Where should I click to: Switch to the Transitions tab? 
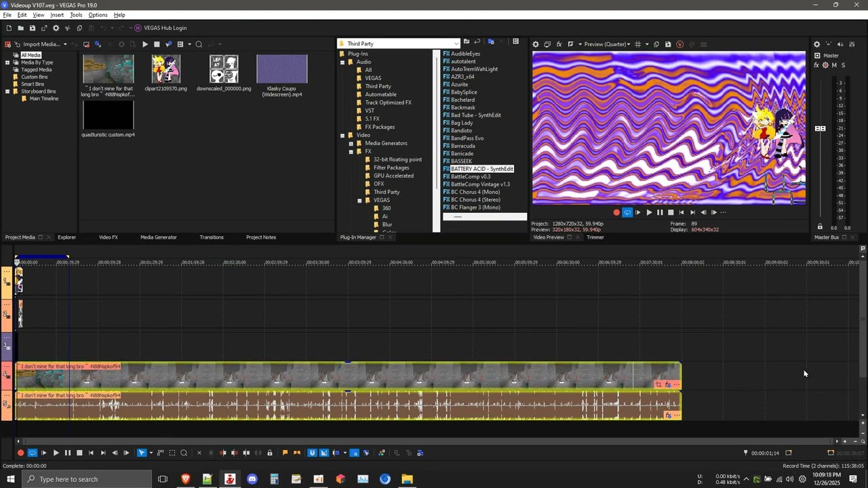(x=212, y=237)
